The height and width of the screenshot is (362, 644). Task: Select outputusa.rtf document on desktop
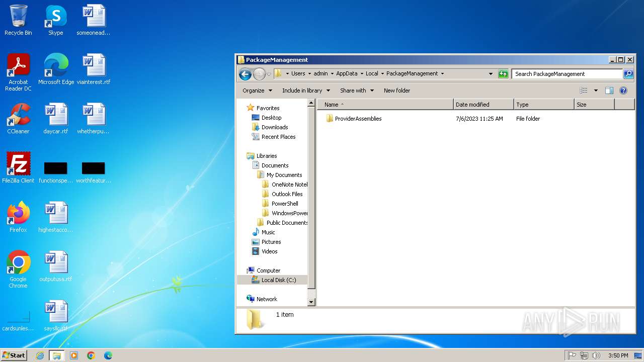56,266
